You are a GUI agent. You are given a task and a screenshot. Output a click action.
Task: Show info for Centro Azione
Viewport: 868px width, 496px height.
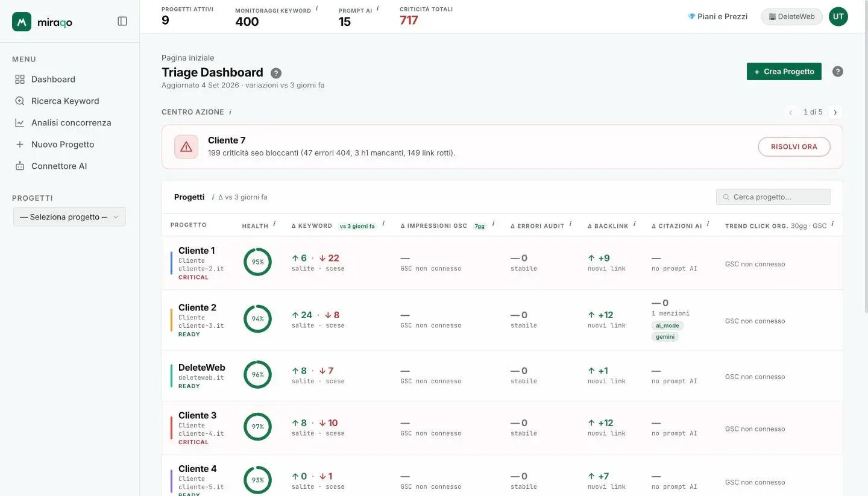pyautogui.click(x=230, y=112)
